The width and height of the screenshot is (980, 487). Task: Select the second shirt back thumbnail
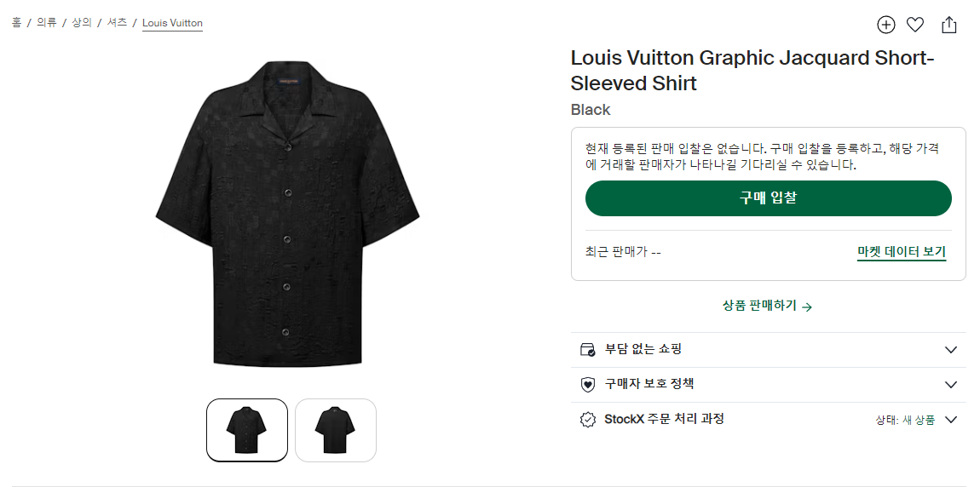336,430
